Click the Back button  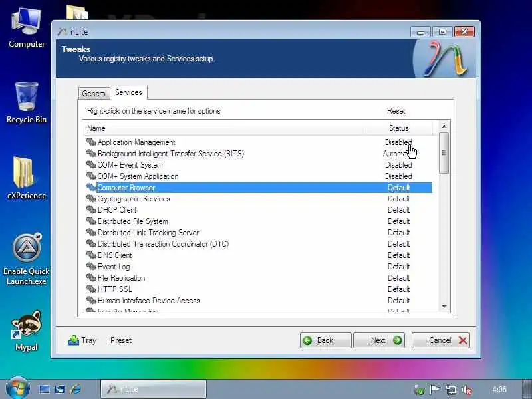click(x=325, y=340)
